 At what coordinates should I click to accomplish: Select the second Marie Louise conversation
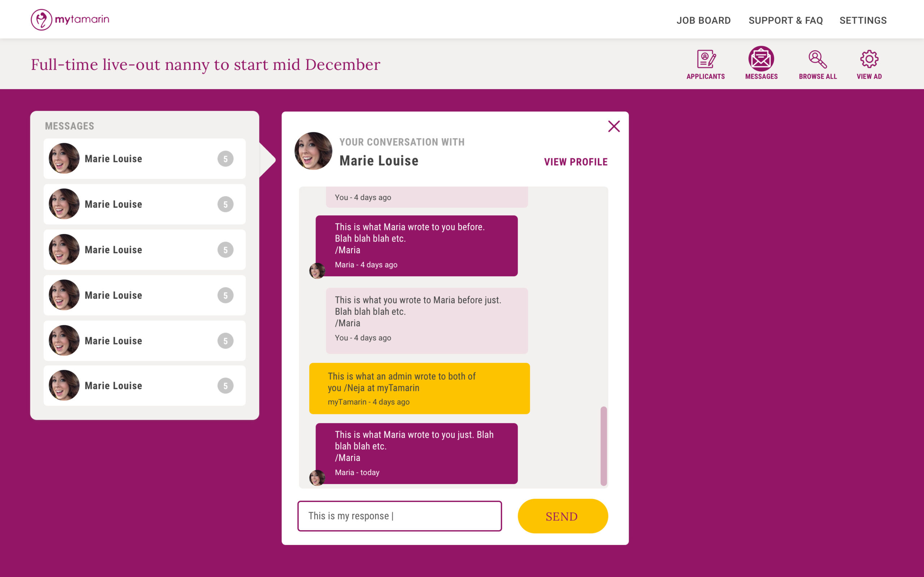[144, 204]
